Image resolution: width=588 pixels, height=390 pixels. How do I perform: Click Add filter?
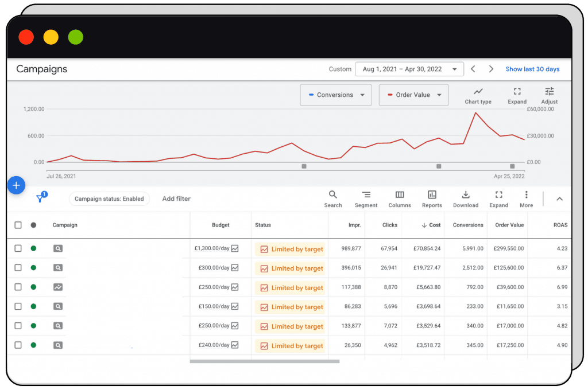click(176, 198)
